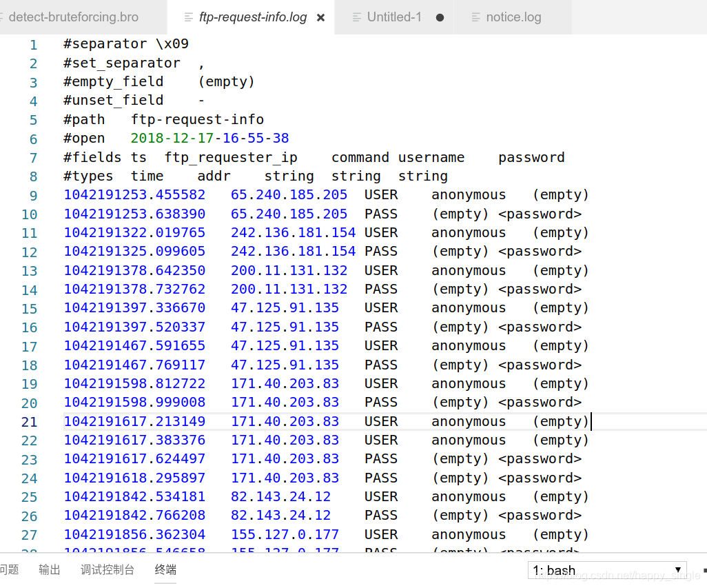Click IP 200.11.131.132 on line 13
This screenshot has width=707, height=588.
click(289, 270)
